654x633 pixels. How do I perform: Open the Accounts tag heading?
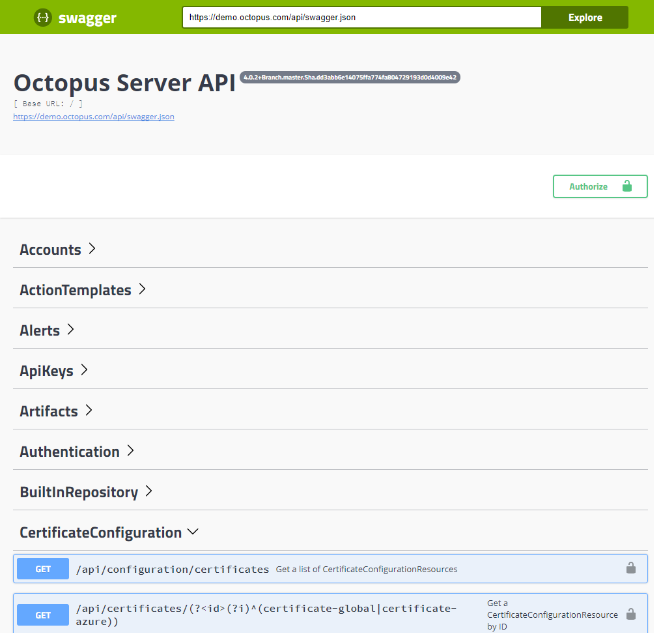tap(50, 250)
